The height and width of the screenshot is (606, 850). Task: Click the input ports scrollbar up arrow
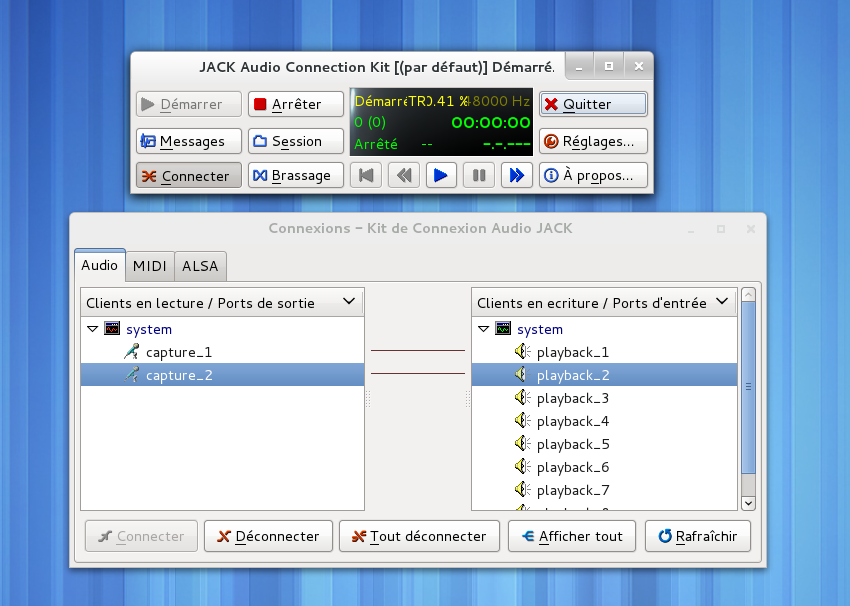click(749, 295)
